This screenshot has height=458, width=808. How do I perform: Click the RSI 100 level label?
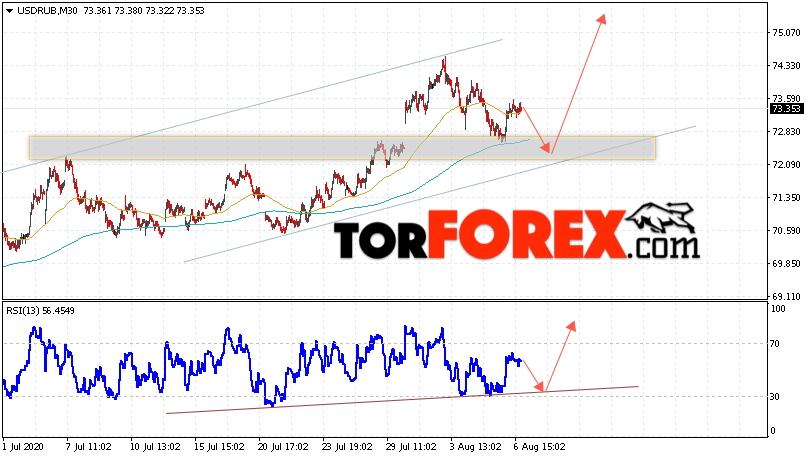click(778, 309)
